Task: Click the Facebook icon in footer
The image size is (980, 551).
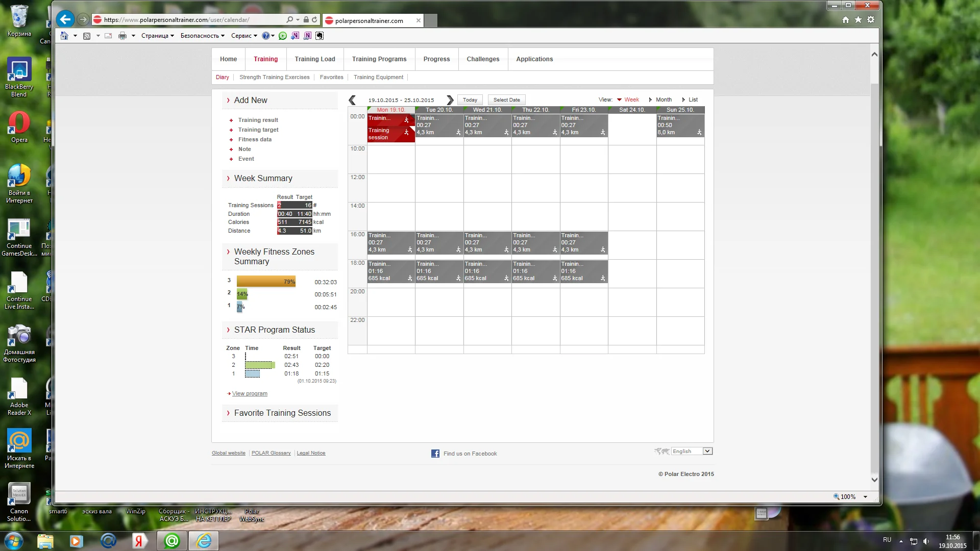Action: (x=435, y=454)
